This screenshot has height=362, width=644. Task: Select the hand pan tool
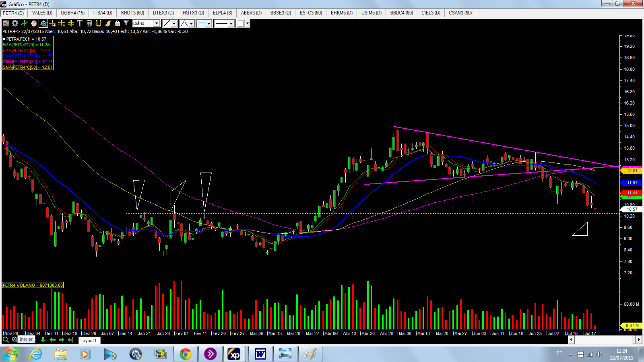click(x=34, y=23)
